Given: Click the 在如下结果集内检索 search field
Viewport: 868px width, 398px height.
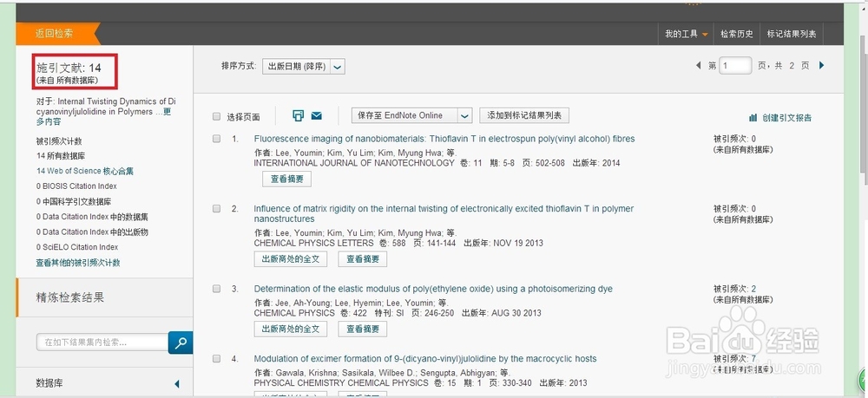Looking at the screenshot, I should coord(102,343).
